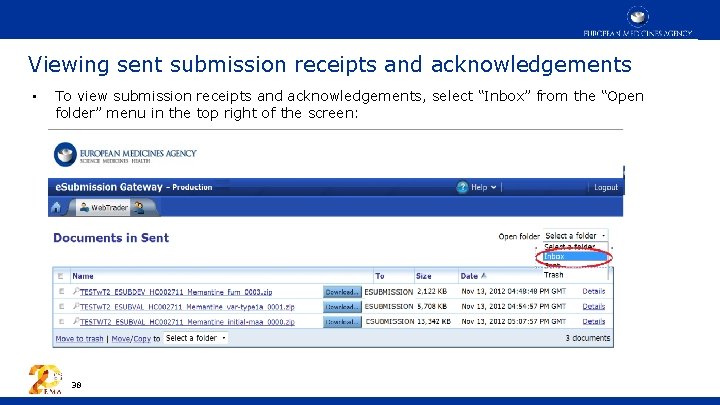Choose Trash from the folder list

click(553, 275)
